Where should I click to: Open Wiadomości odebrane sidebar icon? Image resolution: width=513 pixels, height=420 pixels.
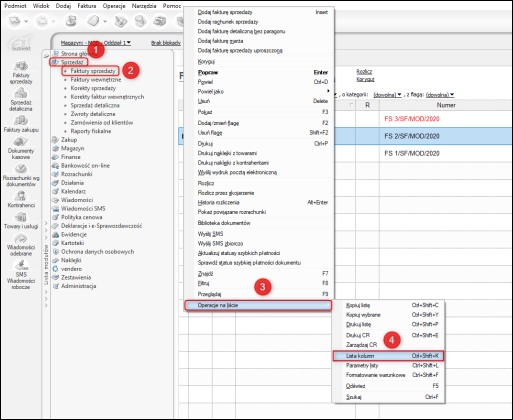(x=21, y=238)
